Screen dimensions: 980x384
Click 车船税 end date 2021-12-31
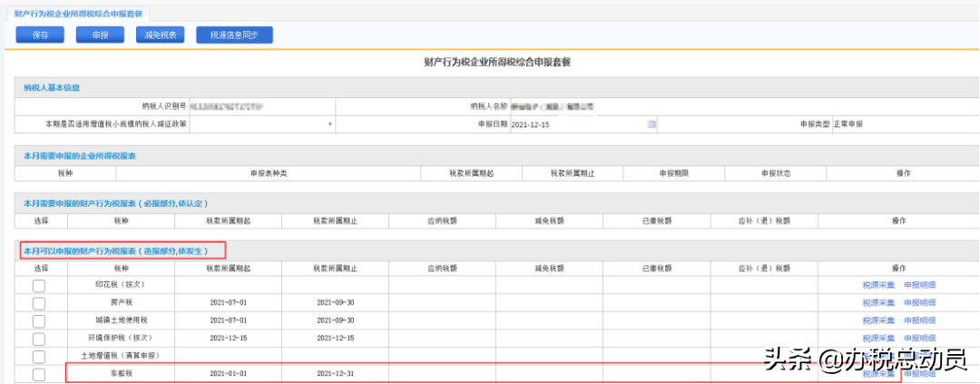(x=335, y=374)
